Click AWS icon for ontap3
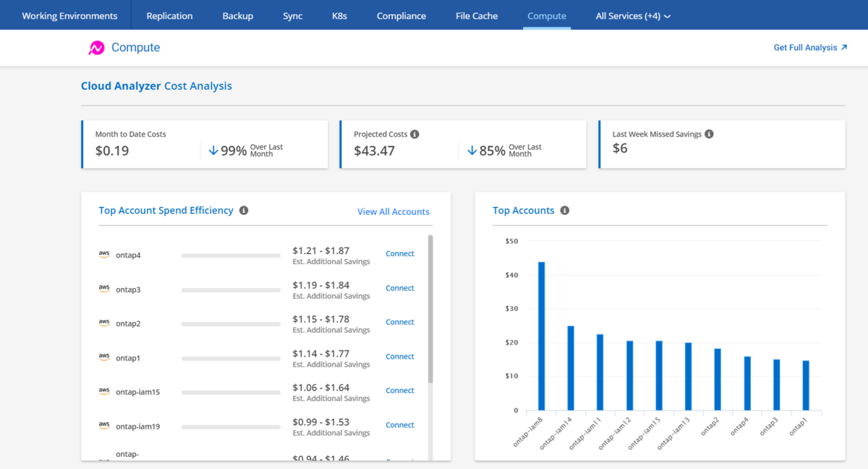 click(104, 289)
